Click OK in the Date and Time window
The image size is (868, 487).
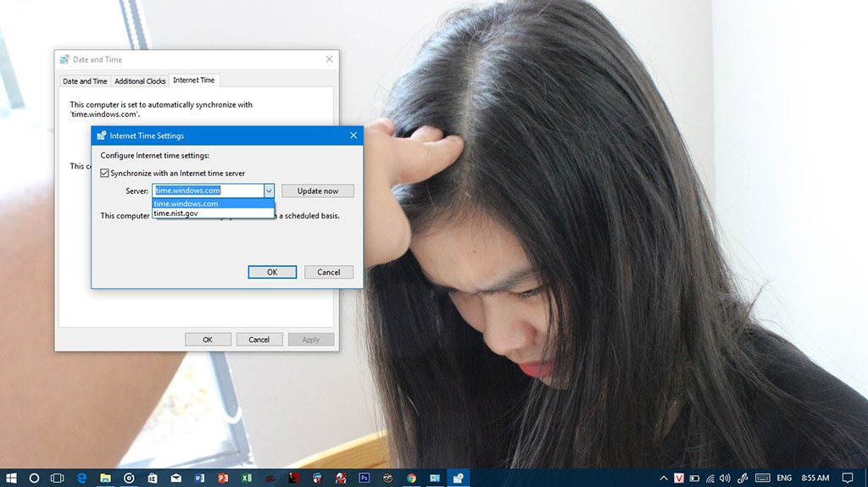(208, 340)
